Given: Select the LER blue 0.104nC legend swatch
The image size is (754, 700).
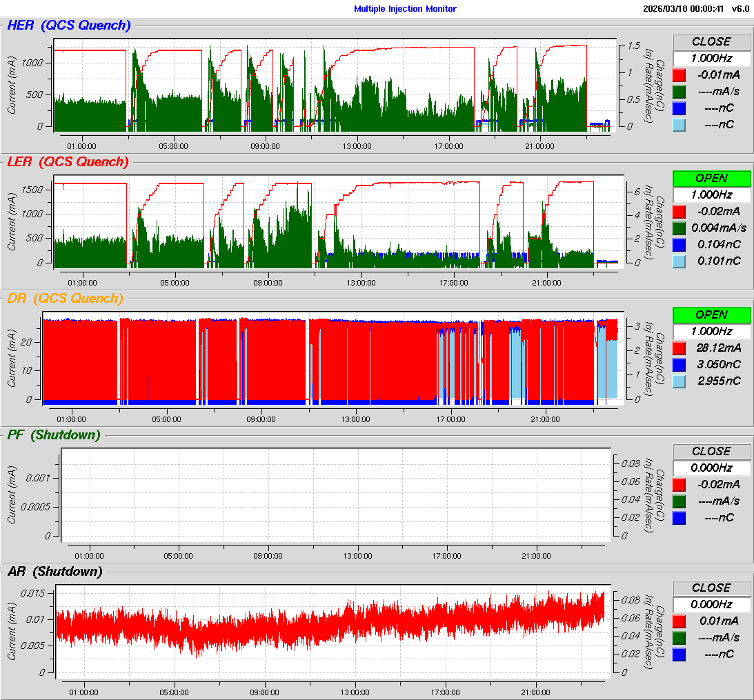Looking at the screenshot, I should coord(679,244).
